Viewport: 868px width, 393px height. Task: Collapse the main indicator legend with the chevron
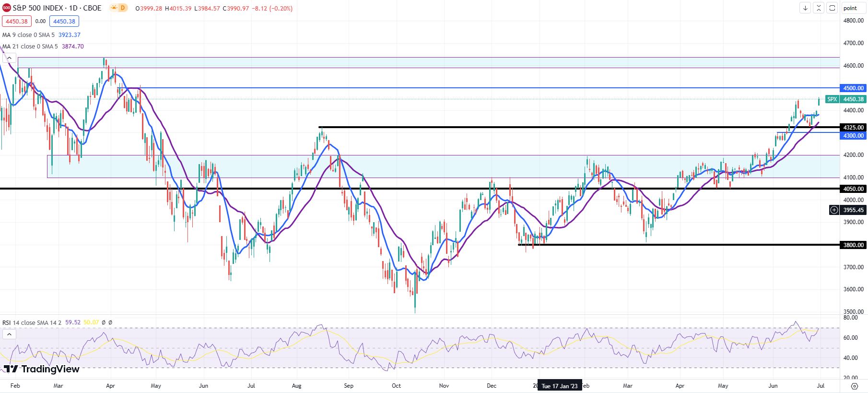pos(9,58)
